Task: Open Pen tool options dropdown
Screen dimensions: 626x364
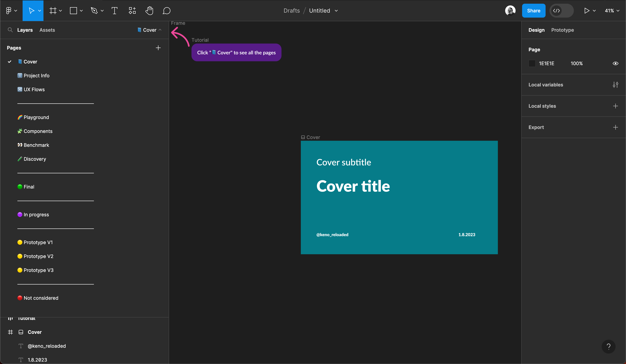Action: pyautogui.click(x=102, y=11)
